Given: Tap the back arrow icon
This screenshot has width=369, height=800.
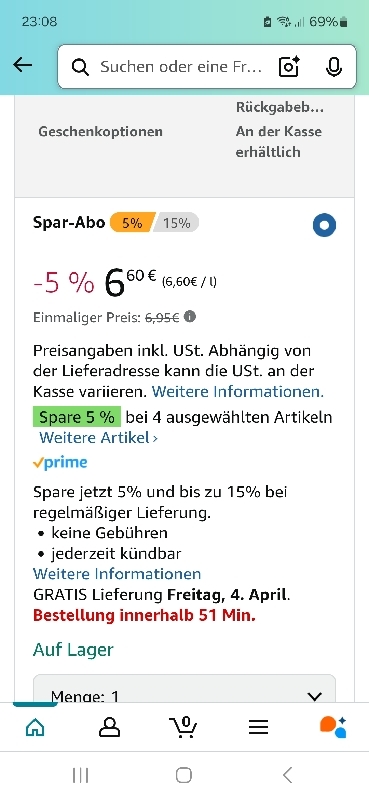Looking at the screenshot, I should 23,65.
